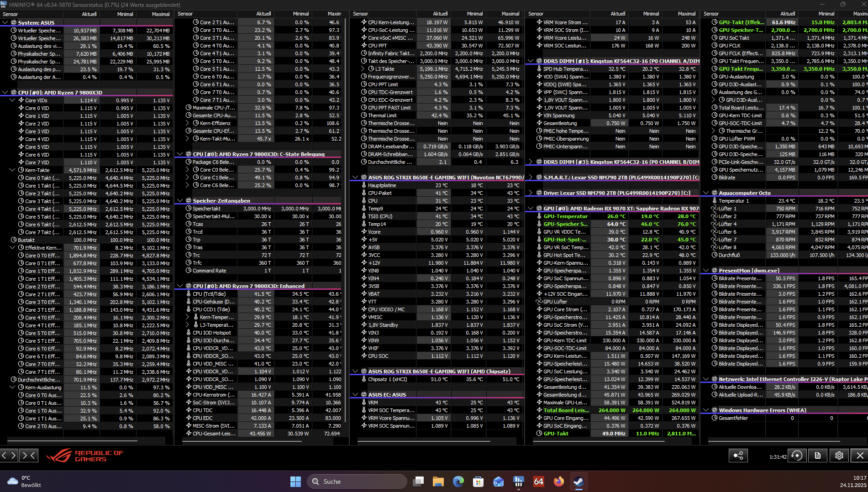Open File Explorer from the taskbar
The width and height of the screenshot is (868, 492).
438,482
